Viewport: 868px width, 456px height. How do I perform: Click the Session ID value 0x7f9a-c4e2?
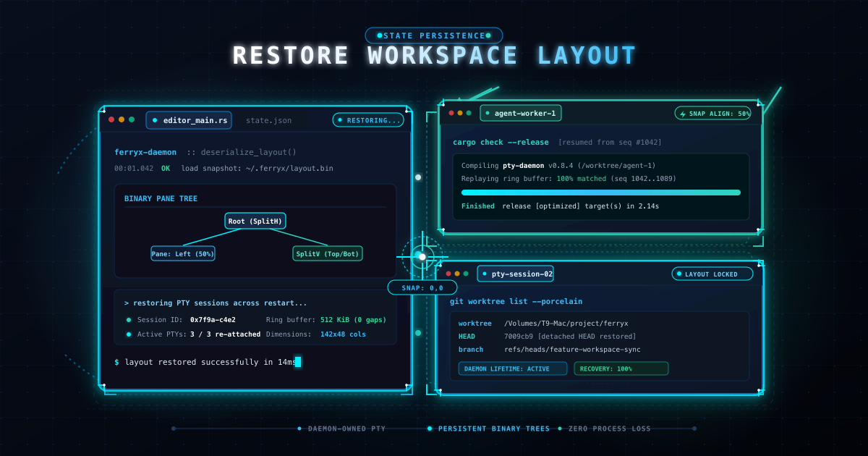tap(213, 319)
